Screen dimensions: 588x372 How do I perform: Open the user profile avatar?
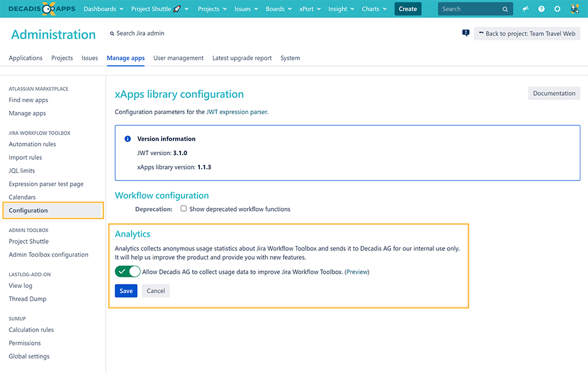[x=574, y=9]
